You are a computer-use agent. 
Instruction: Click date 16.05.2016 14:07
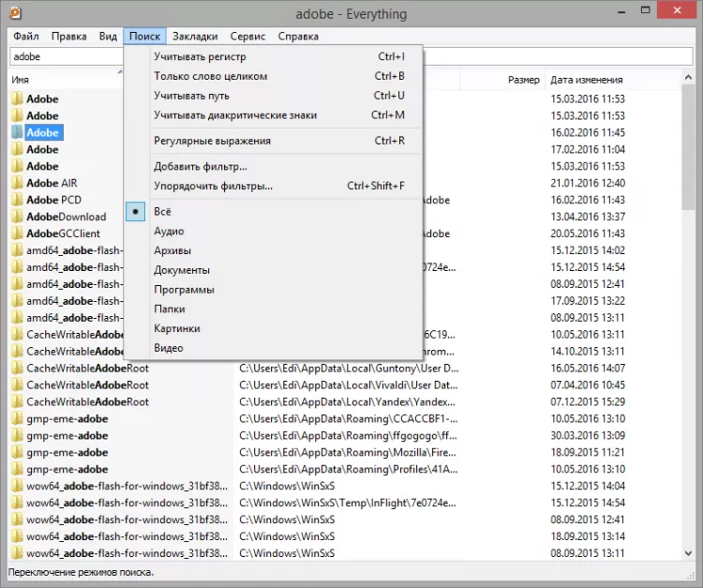coord(588,369)
